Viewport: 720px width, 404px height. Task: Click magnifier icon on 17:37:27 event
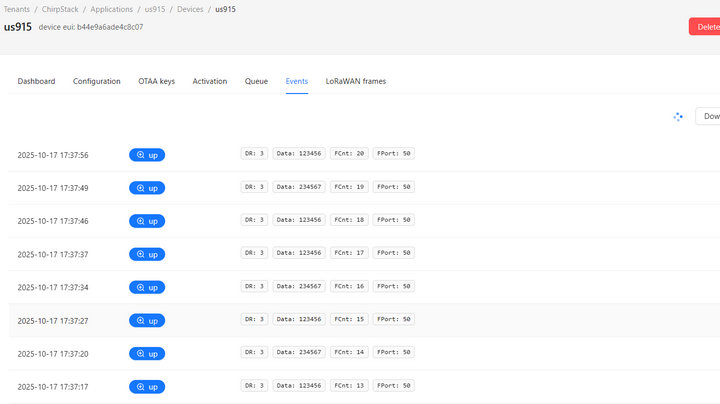coord(141,321)
